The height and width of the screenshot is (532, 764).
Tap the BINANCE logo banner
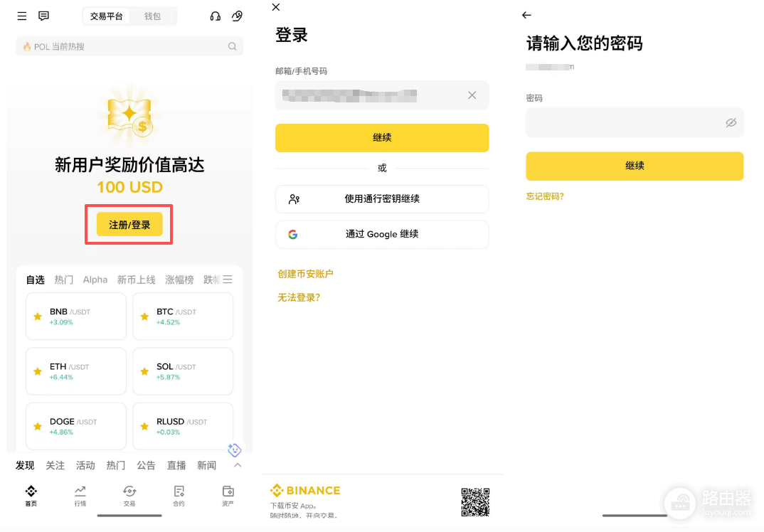[x=305, y=490]
